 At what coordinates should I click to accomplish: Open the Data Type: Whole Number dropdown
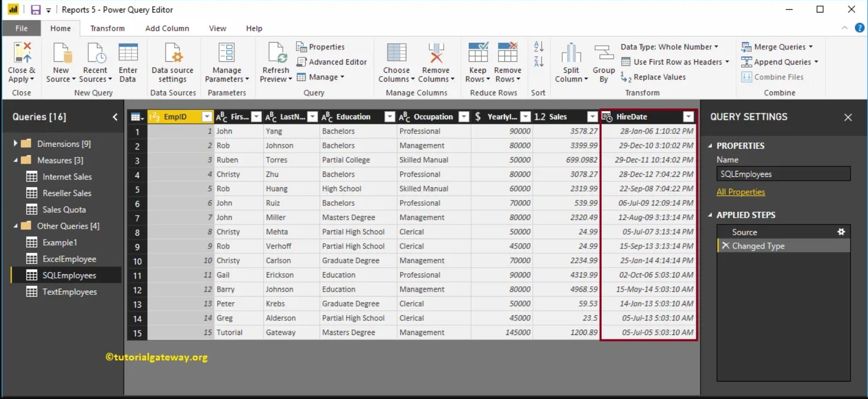click(x=669, y=47)
